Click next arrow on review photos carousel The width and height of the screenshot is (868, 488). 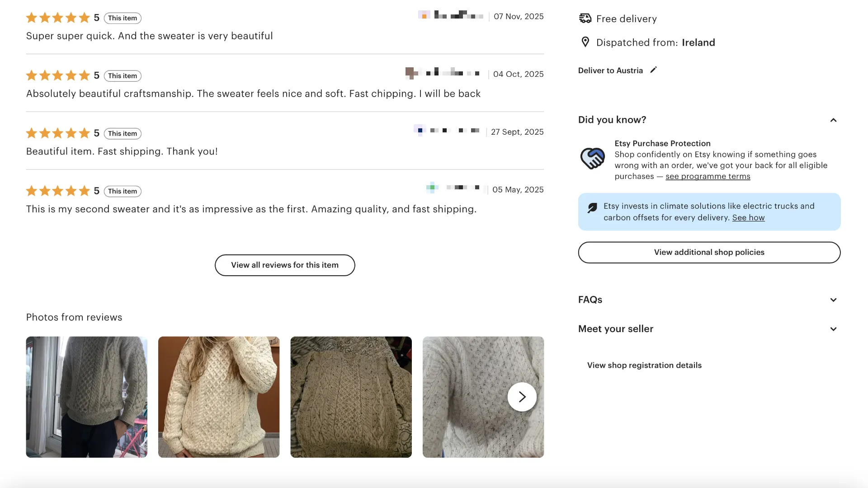coord(522,397)
